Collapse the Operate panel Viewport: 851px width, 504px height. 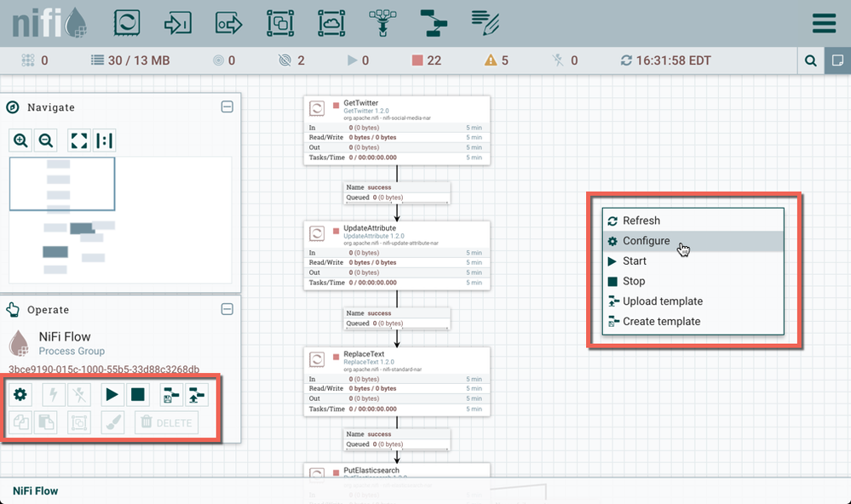(x=227, y=309)
